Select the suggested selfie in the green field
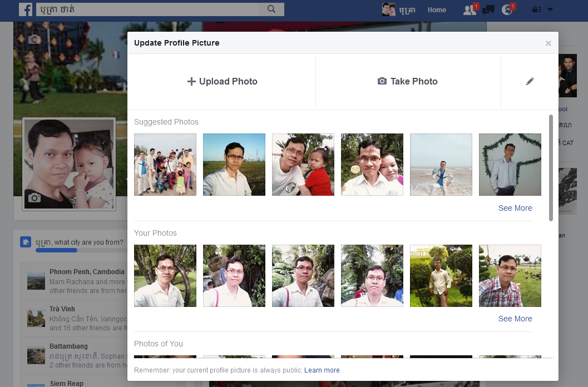Viewport: 588px width, 387px height. (234, 165)
